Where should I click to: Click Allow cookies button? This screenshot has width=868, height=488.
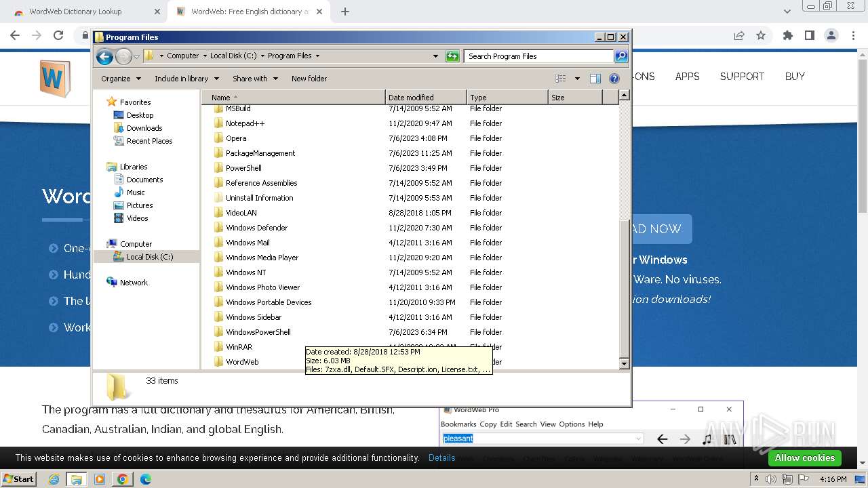click(805, 458)
